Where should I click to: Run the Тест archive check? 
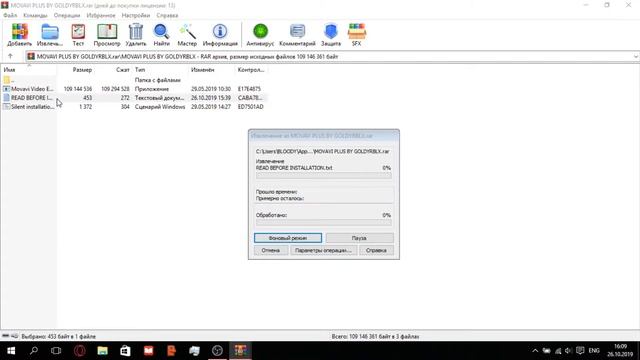[78, 35]
